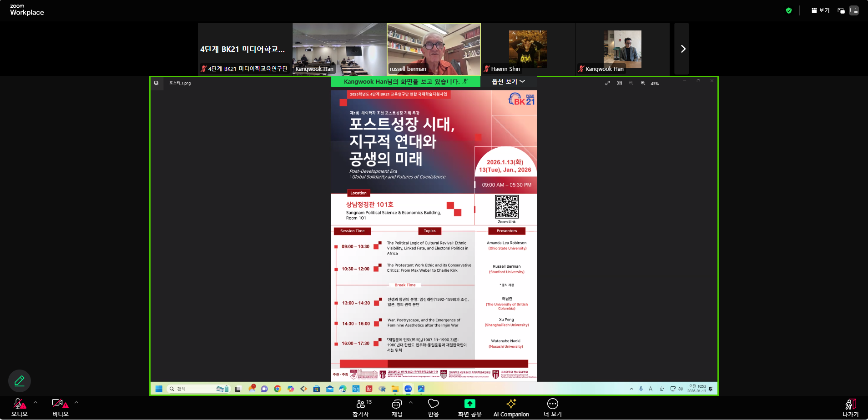868x420 pixels.
Task: Open the 채팅 chat panel
Action: click(397, 408)
